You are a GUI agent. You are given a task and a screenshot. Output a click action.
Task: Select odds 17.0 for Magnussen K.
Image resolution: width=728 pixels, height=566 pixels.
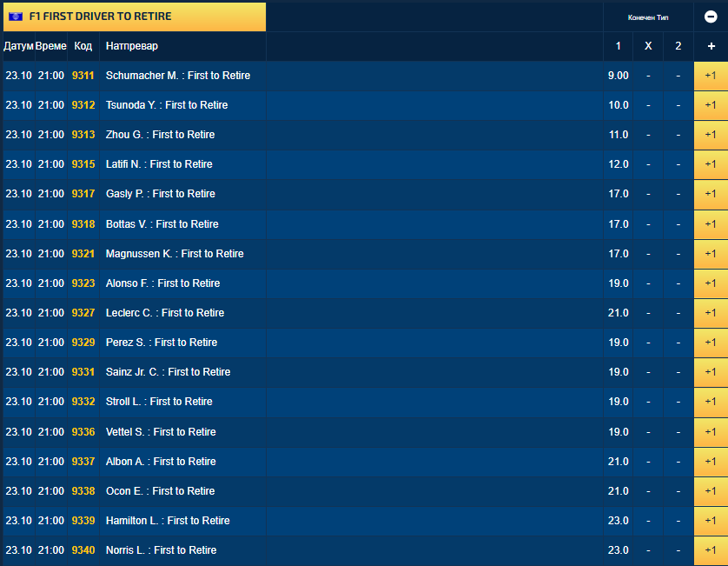coord(618,254)
